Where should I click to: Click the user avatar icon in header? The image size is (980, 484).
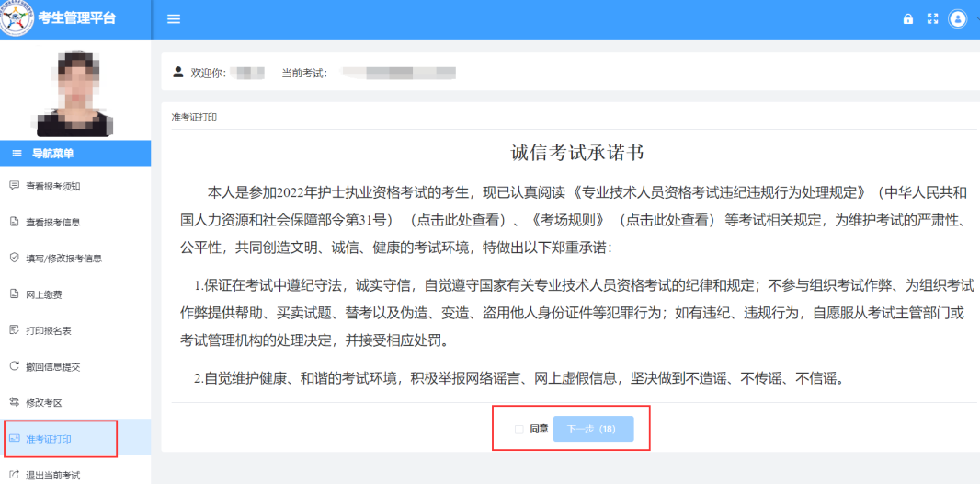pyautogui.click(x=958, y=19)
